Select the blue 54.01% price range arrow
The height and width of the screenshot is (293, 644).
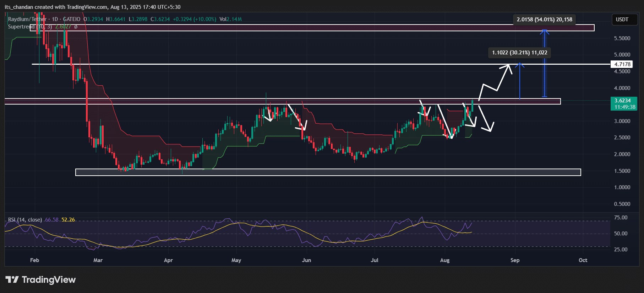[545, 63]
